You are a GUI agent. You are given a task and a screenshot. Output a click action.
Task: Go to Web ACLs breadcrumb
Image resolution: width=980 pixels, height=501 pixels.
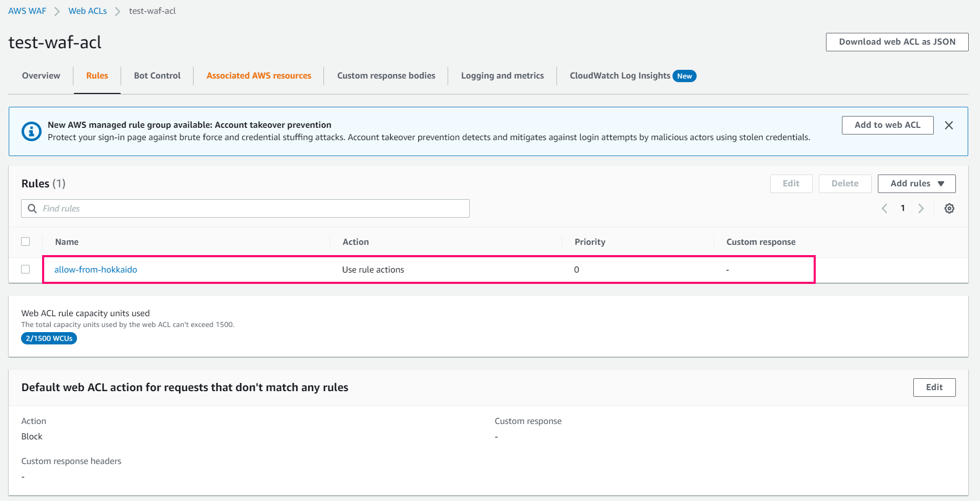[88, 11]
